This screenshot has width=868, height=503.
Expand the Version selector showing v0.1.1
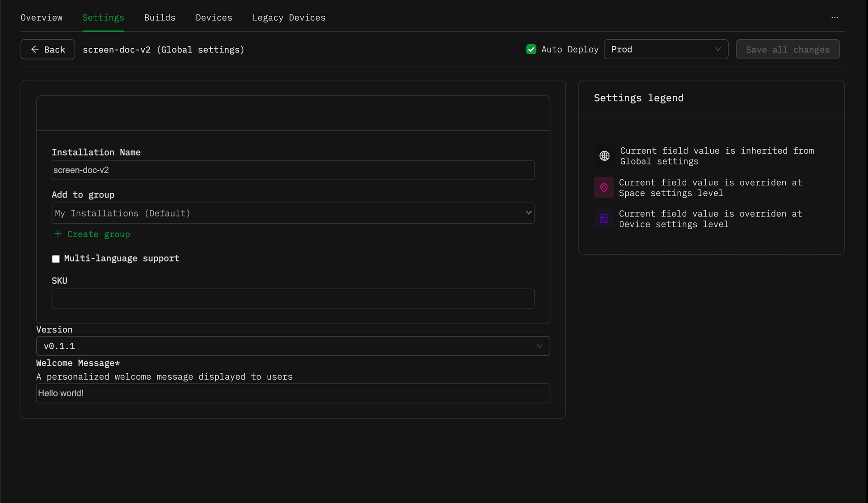[293, 346]
